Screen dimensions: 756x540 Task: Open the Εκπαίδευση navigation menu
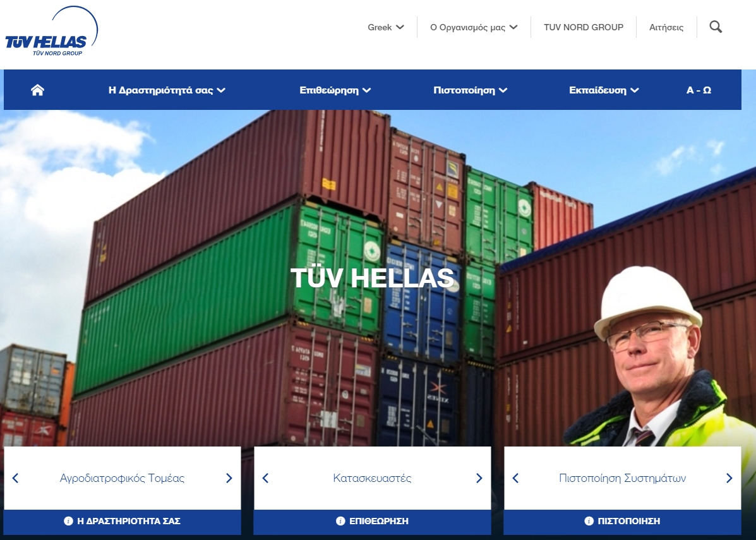pos(604,90)
